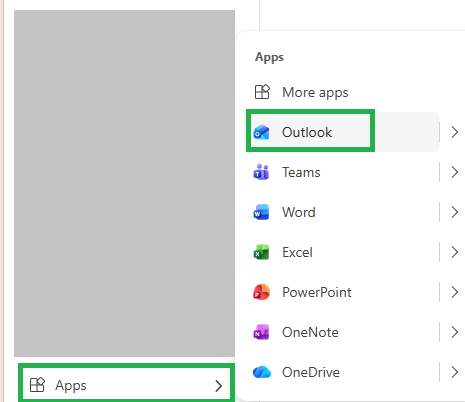465x402 pixels.
Task: Expand the OneDrive row chevron
Action: (454, 372)
